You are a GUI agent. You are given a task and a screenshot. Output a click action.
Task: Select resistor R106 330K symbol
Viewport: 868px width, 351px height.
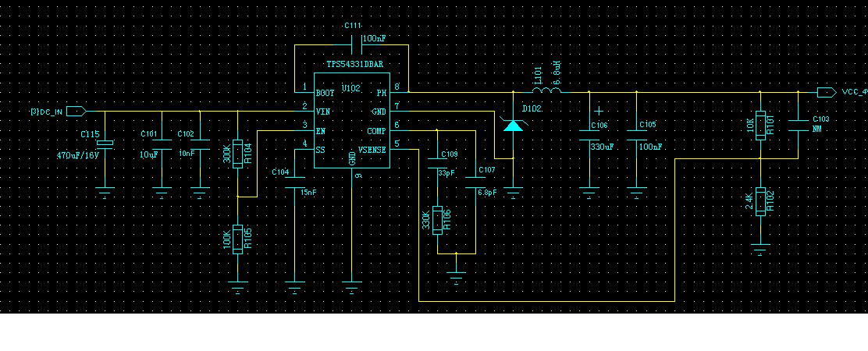point(437,220)
